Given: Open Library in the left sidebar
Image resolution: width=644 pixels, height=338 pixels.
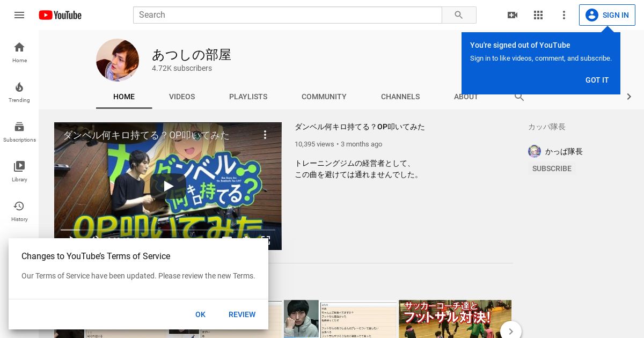Looking at the screenshot, I should point(19,171).
